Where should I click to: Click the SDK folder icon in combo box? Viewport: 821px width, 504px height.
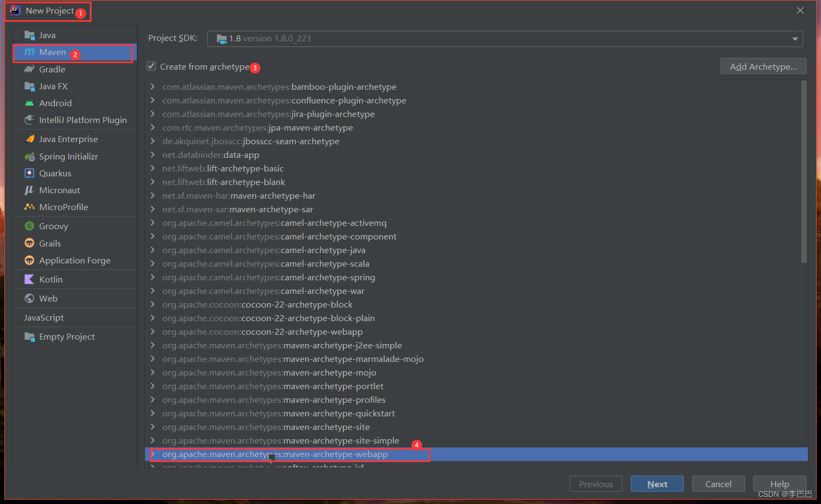click(x=222, y=39)
